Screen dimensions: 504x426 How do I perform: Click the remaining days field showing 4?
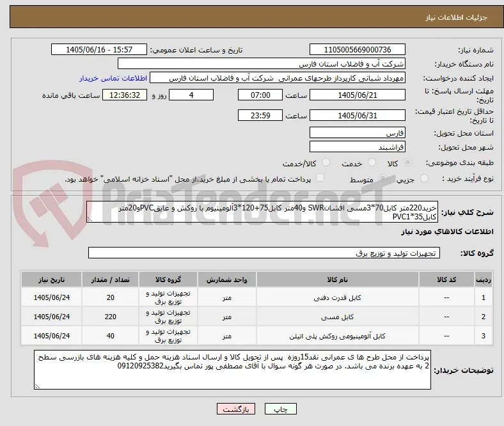point(191,95)
